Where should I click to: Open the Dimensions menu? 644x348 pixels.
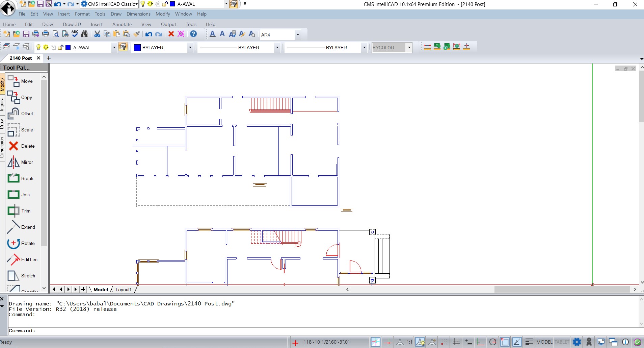138,14
